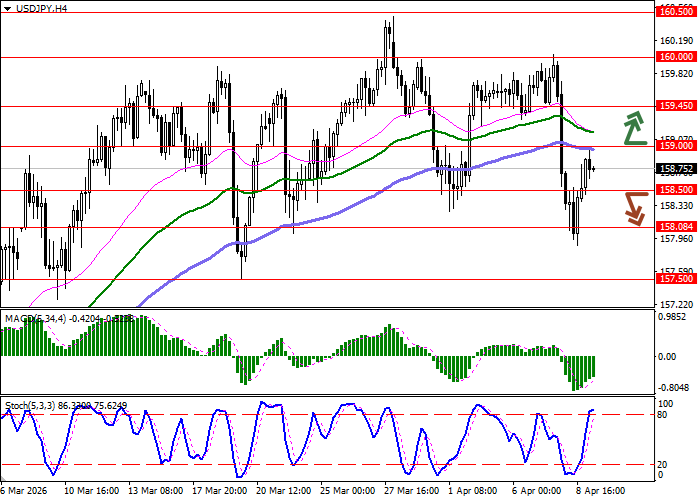Click the 8 Apr 16:00 date label
Screen dimensions: 700x500
point(598,491)
